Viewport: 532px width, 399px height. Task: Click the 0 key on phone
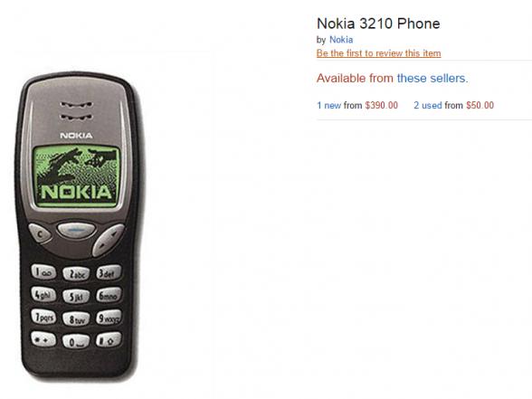pyautogui.click(x=76, y=341)
